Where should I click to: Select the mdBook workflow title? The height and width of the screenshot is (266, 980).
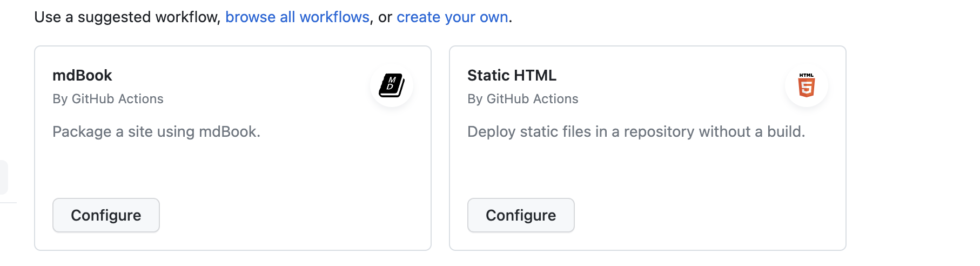click(82, 75)
